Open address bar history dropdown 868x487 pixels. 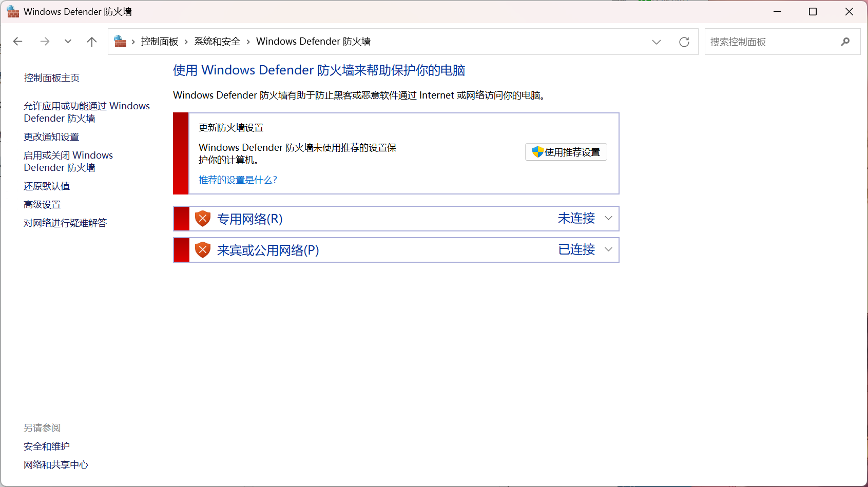pos(657,42)
